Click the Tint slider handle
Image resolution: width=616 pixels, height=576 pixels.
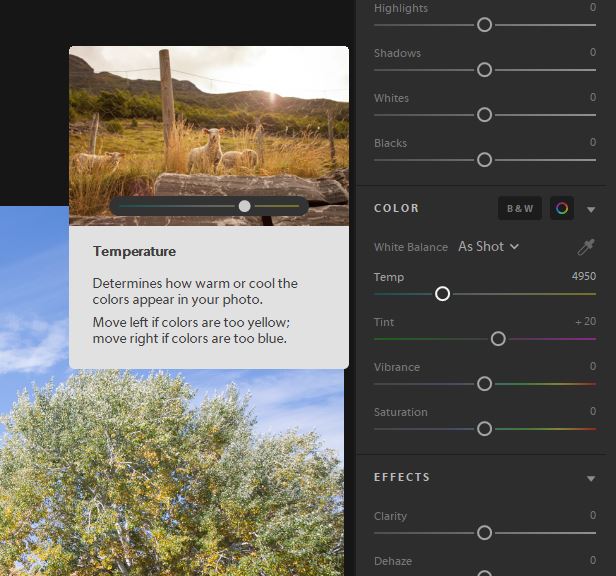pos(498,339)
